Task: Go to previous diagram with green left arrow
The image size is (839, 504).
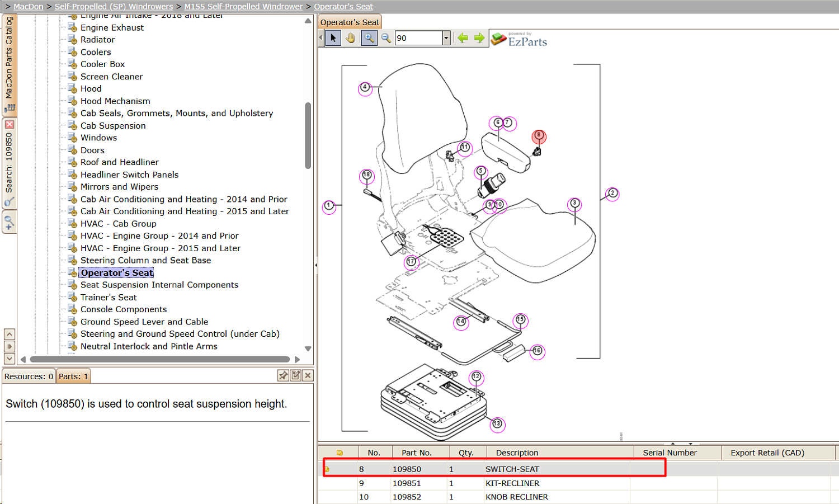Action: click(463, 38)
